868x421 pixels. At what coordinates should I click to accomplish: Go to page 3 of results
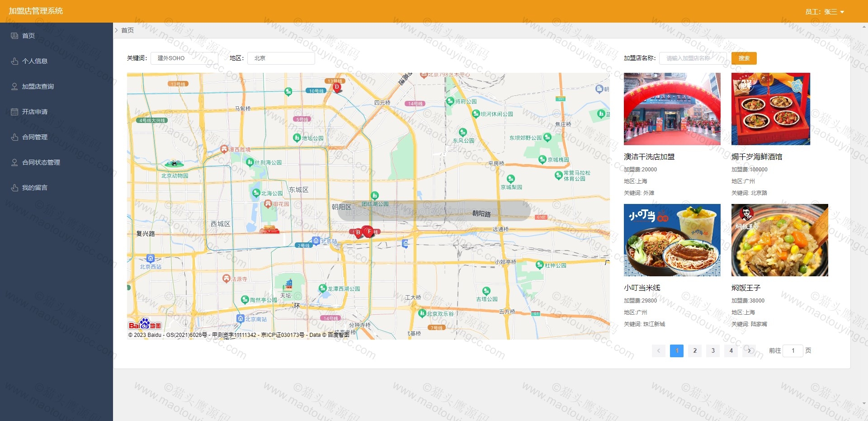(x=713, y=350)
